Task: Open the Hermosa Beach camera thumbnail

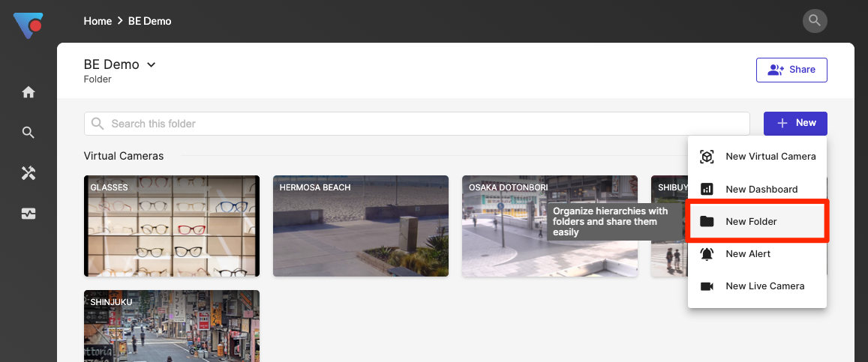Action: [361, 226]
